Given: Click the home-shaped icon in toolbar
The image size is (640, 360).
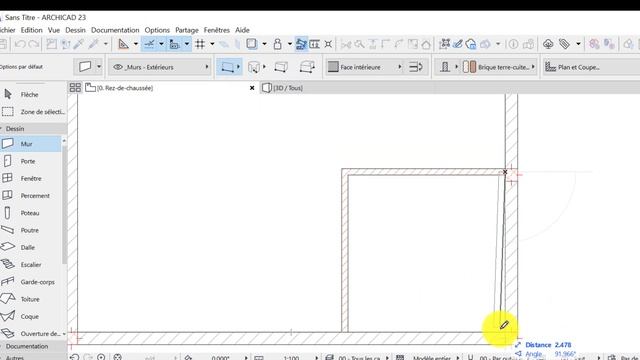Looking at the screenshot, I should point(426,44).
